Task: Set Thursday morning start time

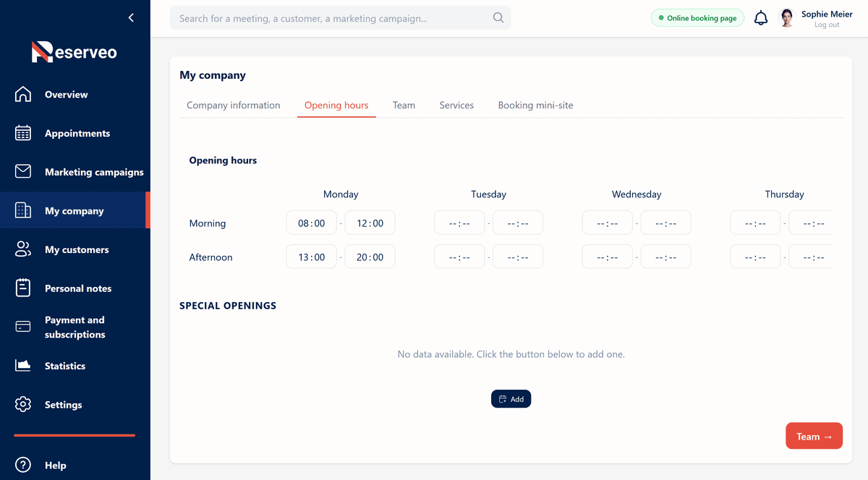Action: point(755,223)
